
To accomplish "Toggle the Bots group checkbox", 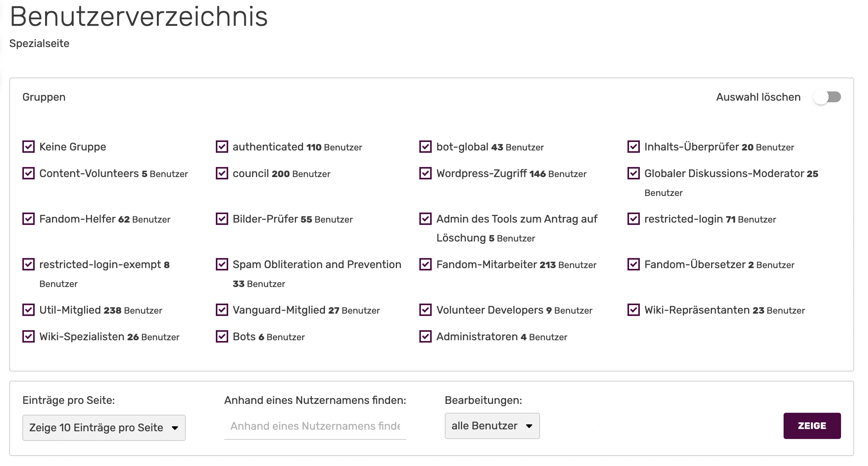I will point(222,337).
